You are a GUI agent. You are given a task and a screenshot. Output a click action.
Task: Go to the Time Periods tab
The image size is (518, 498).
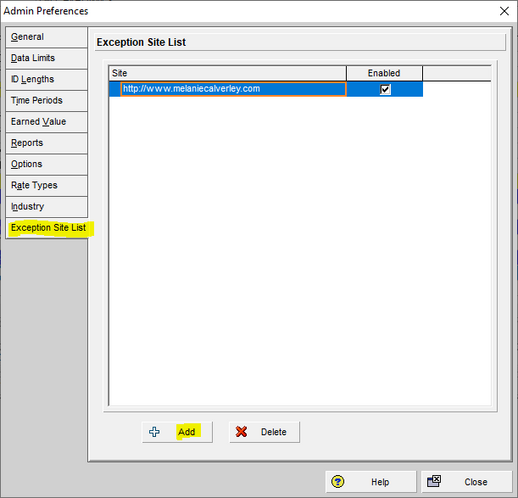[47, 101]
